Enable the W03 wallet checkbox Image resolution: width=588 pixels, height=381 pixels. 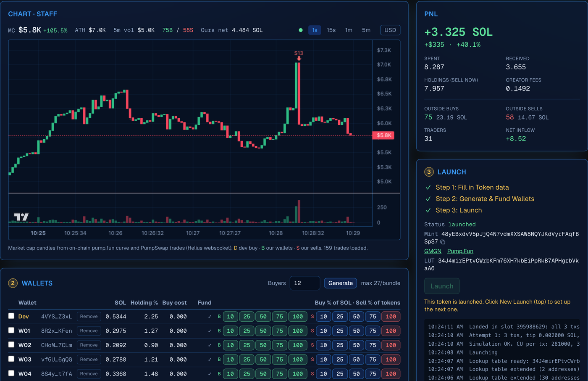11,359
